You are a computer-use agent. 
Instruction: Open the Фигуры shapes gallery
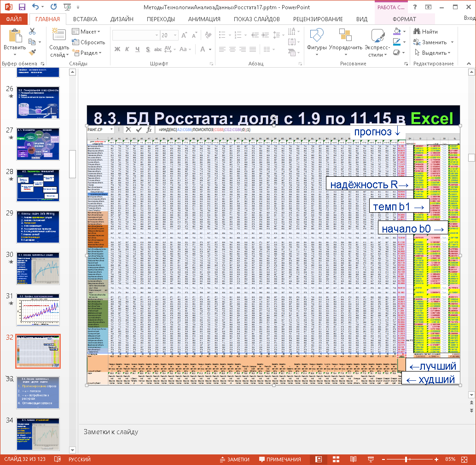pyautogui.click(x=317, y=42)
